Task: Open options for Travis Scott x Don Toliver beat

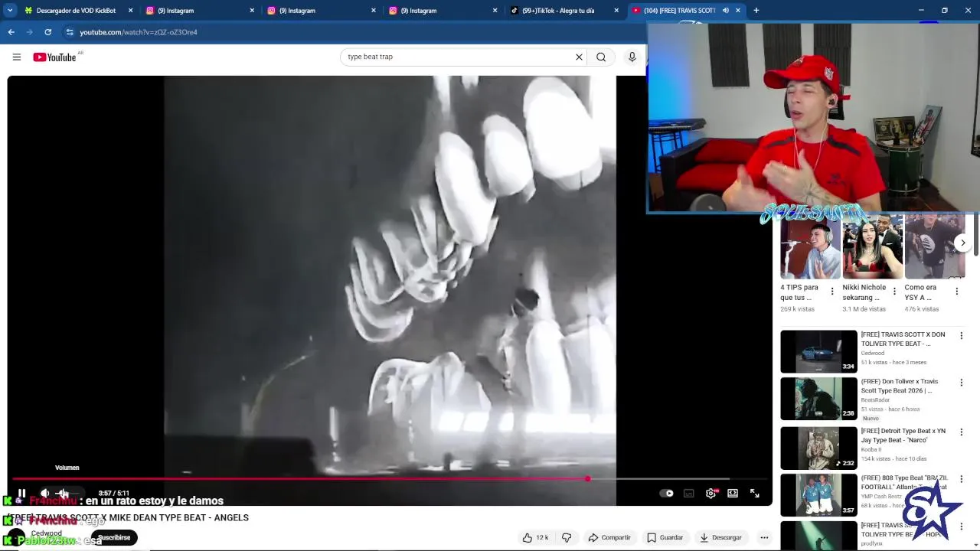Action: coord(962,336)
